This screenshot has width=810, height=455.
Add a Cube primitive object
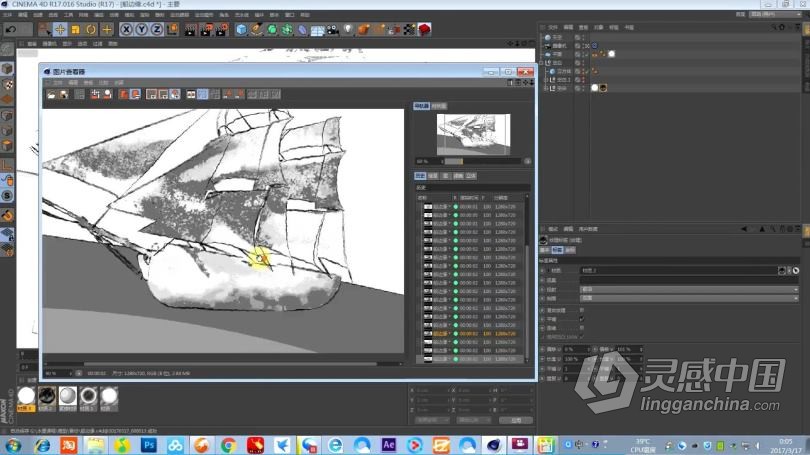coord(241,29)
